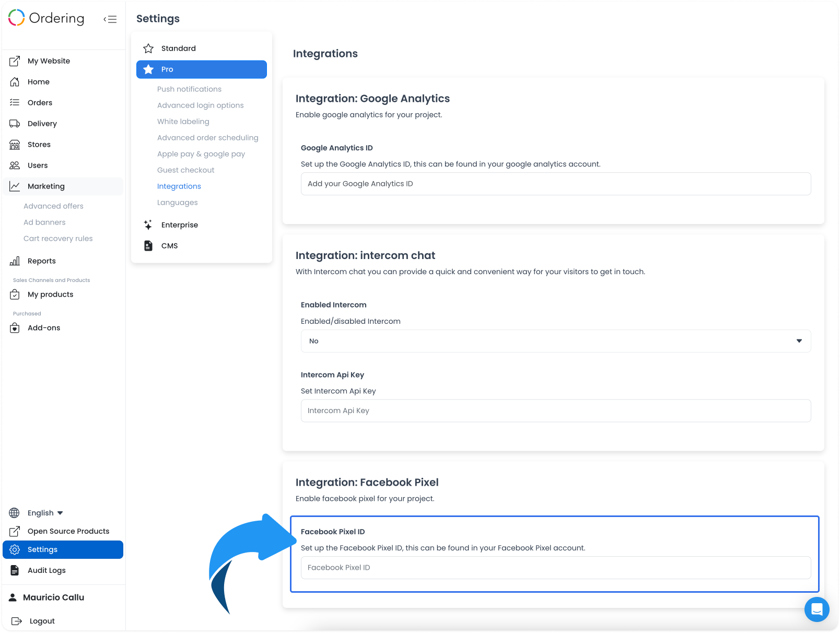Click the globe language icon

pos(15,513)
